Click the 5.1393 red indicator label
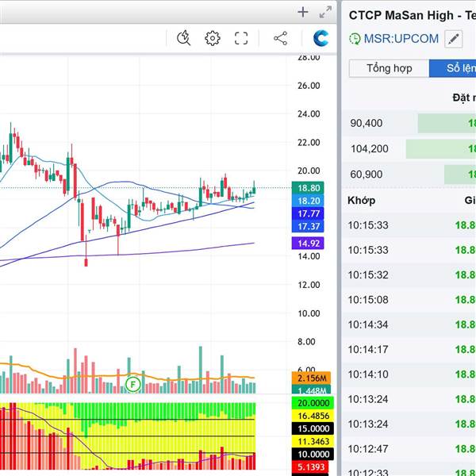476x476 pixels. click(x=310, y=467)
